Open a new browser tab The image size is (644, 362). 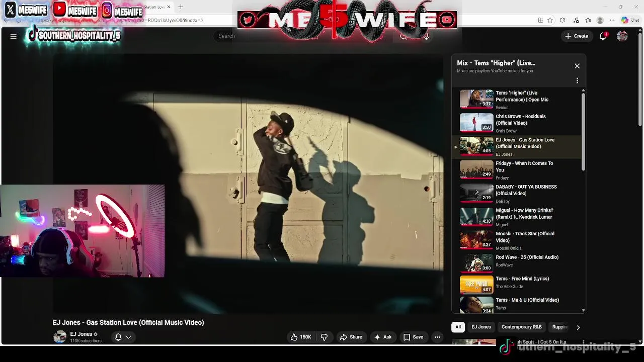181,7
